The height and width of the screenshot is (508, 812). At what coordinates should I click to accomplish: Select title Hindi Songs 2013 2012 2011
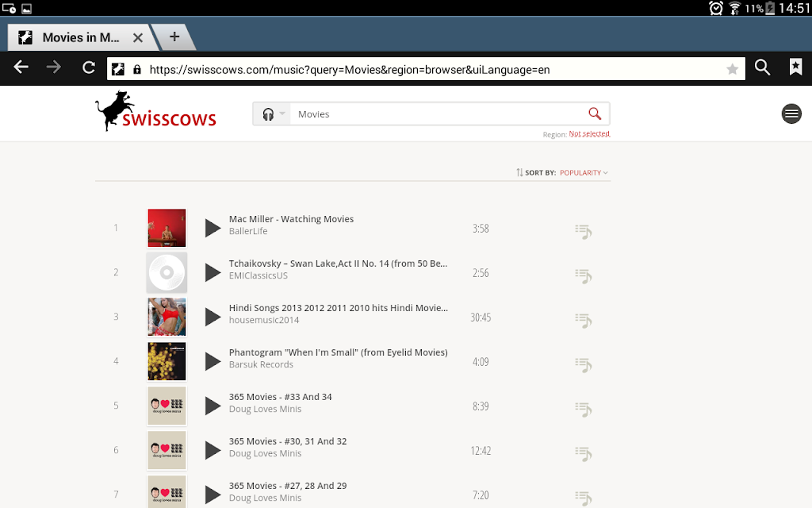coord(338,308)
